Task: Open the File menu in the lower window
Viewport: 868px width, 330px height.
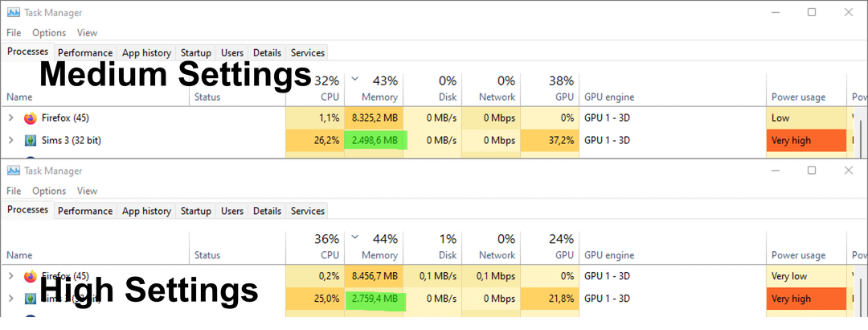Action: click(x=14, y=191)
